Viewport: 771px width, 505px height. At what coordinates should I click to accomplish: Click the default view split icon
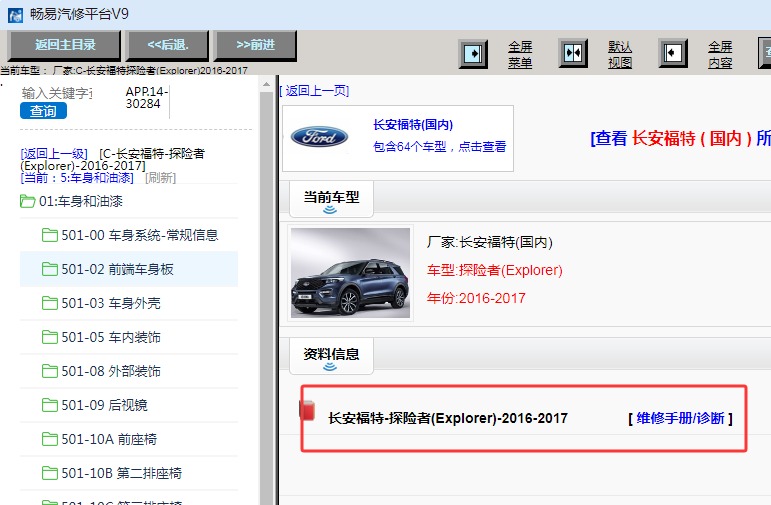click(x=573, y=54)
